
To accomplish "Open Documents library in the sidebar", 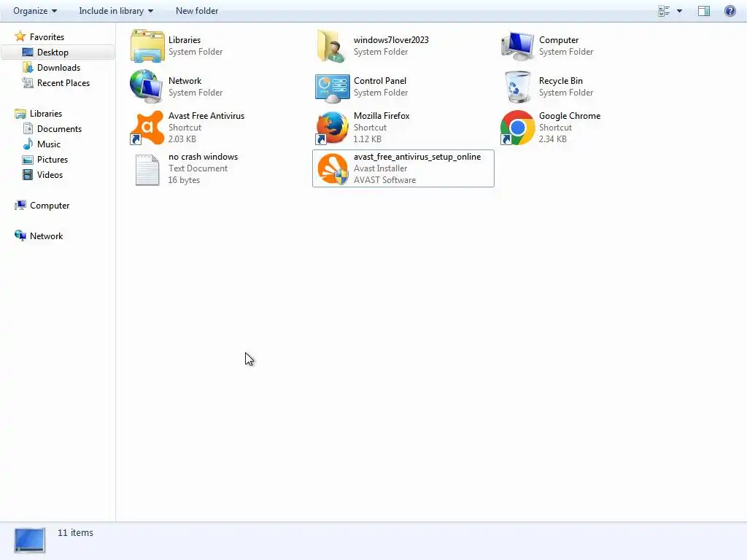I will [59, 128].
